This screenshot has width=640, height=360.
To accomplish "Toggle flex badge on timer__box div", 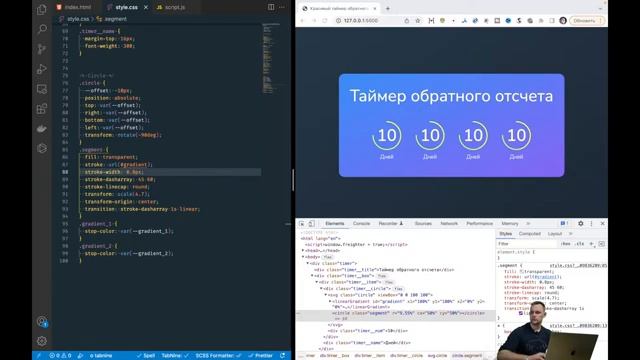I will pos(382,276).
